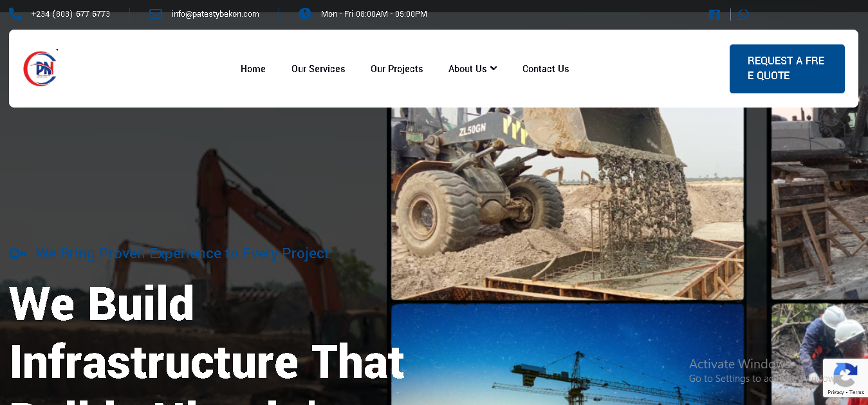Open the Our Projects menu item

[397, 69]
